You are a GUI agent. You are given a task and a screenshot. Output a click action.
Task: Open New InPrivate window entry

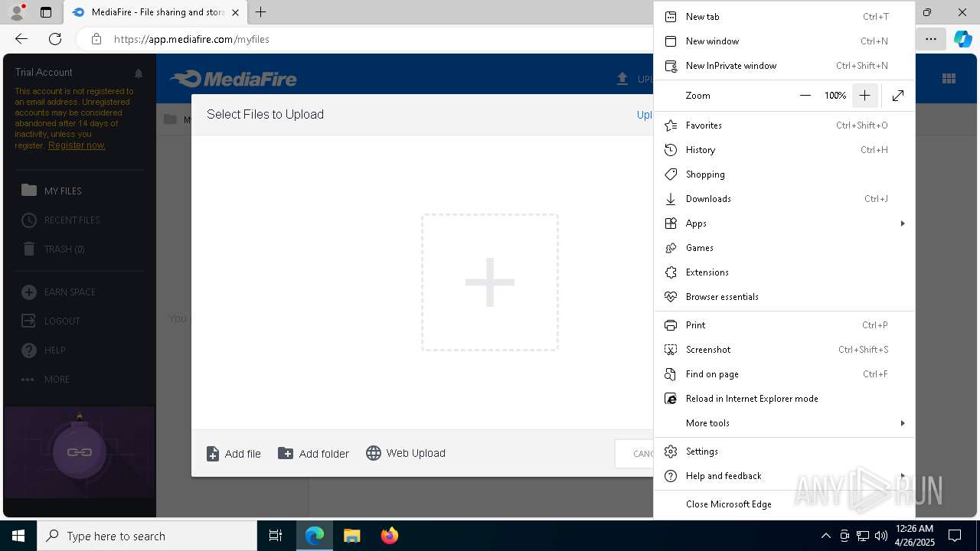point(784,65)
